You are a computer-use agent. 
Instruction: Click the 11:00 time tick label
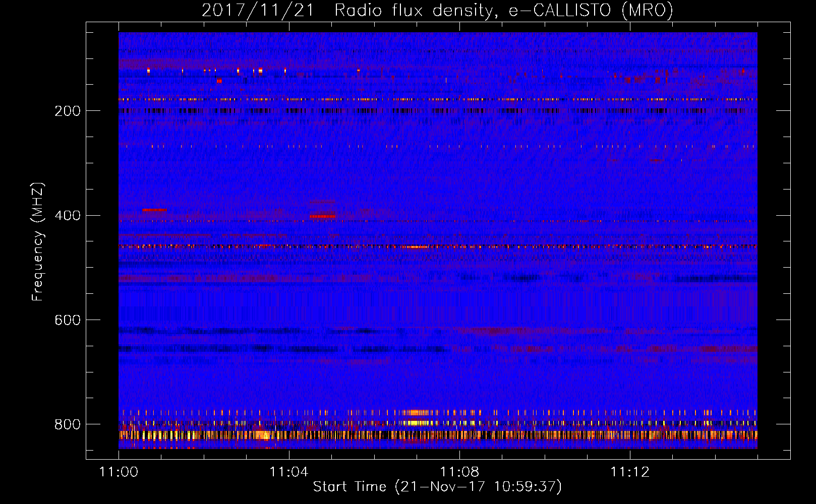[119, 472]
